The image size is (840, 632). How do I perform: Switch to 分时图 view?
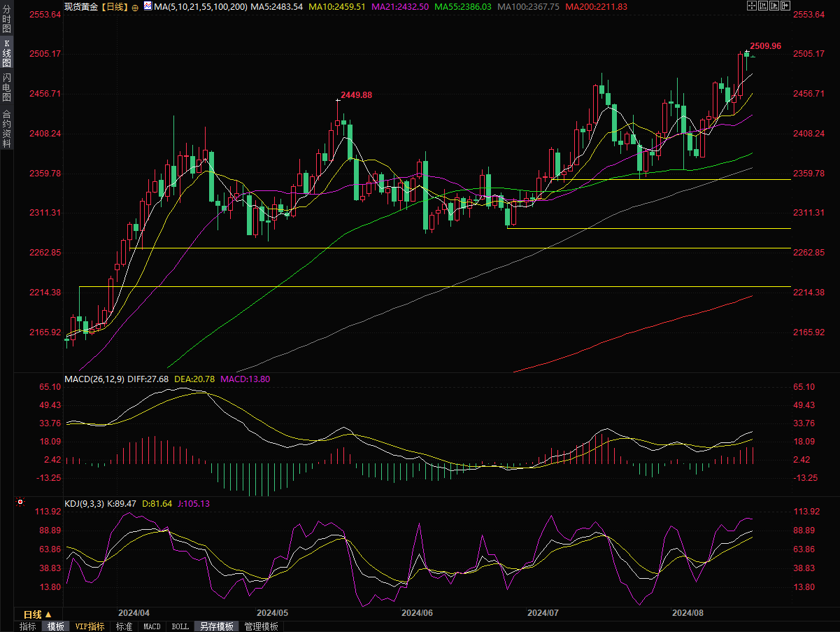[7, 20]
